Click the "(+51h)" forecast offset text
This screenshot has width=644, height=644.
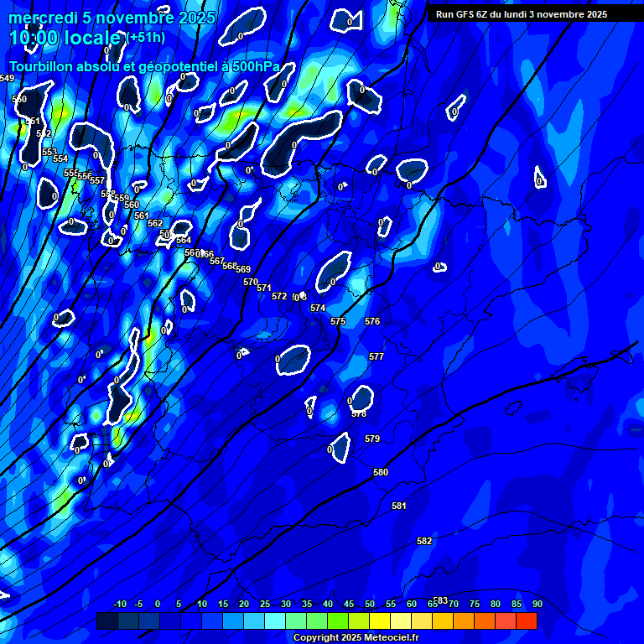tap(145, 38)
